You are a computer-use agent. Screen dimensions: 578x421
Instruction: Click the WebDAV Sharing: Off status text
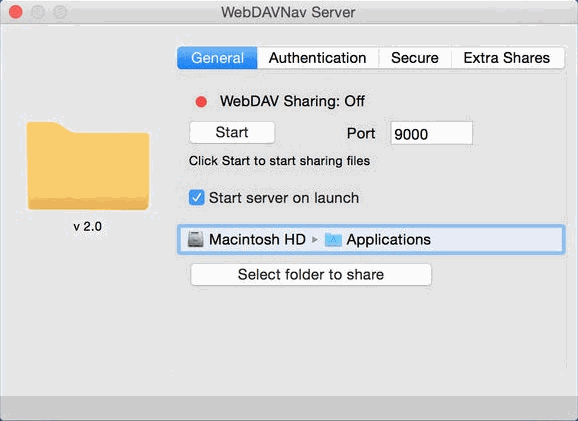pyautogui.click(x=292, y=101)
